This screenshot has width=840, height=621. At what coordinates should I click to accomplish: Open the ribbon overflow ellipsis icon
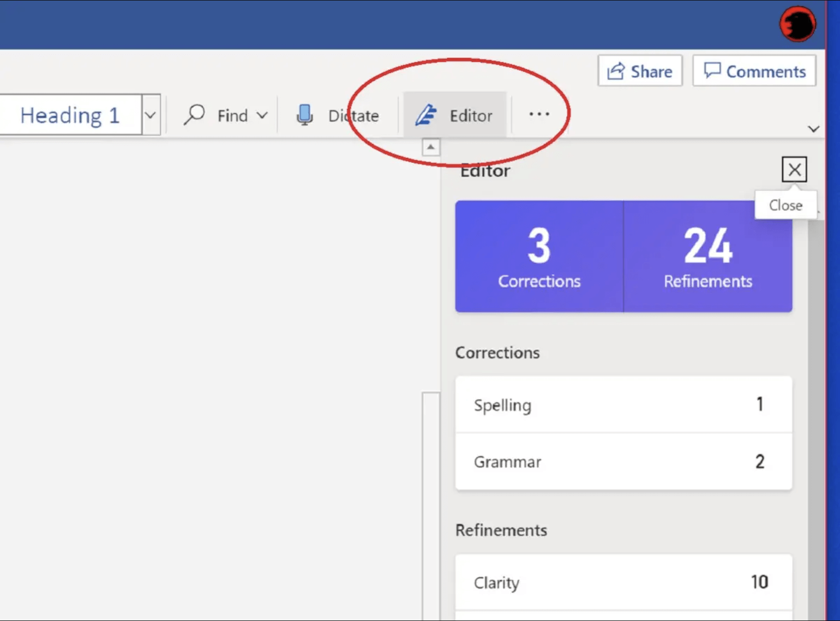coord(539,114)
